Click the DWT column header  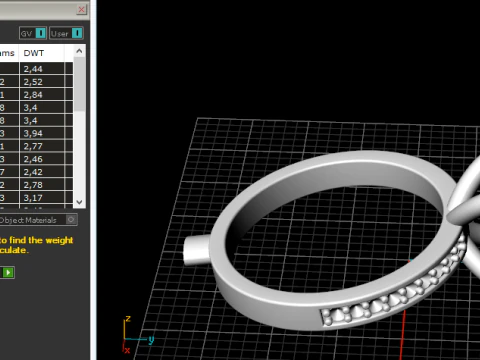[42, 53]
